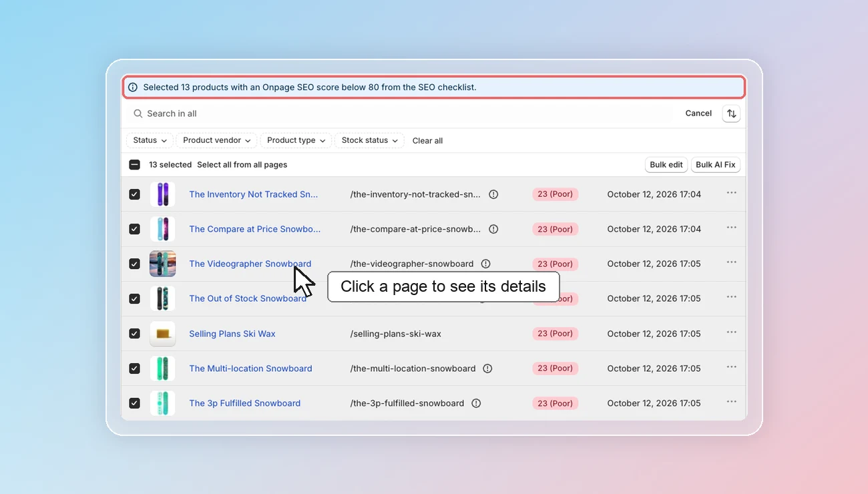Clear all applied filters
The image size is (868, 494).
click(x=427, y=141)
